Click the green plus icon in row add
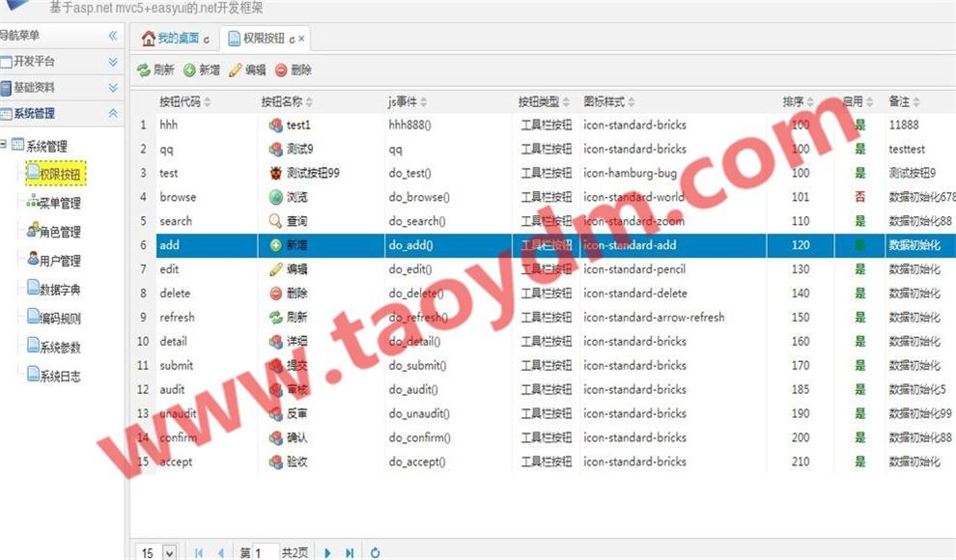This screenshot has height=560, width=956. click(275, 245)
